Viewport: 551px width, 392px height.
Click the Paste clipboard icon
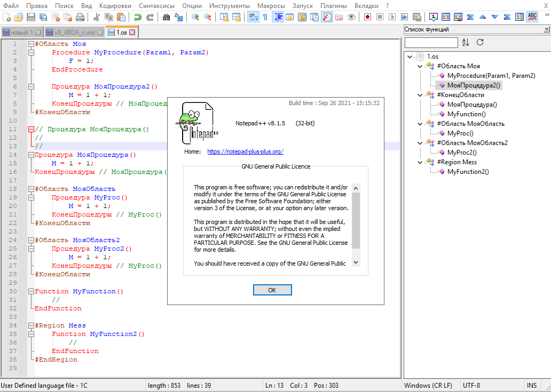[121, 17]
